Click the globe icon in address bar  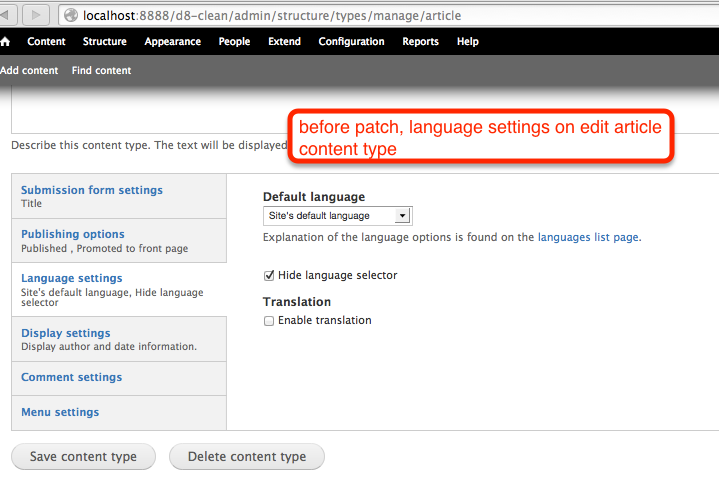click(x=71, y=16)
